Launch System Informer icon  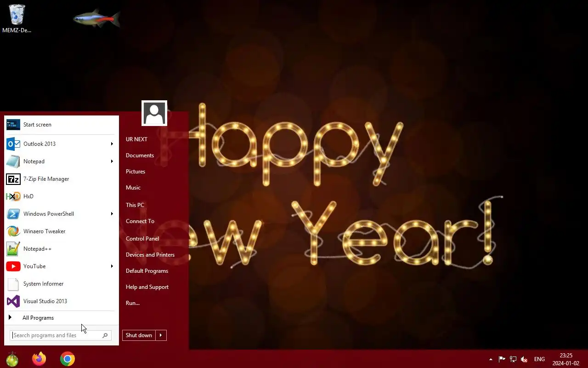click(13, 284)
